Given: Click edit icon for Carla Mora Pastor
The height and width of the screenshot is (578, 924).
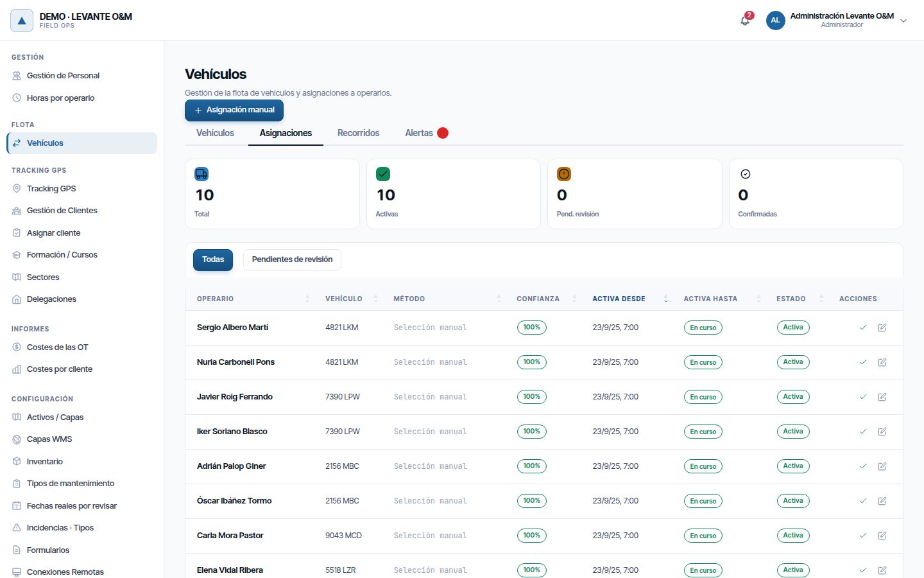Looking at the screenshot, I should tap(882, 536).
